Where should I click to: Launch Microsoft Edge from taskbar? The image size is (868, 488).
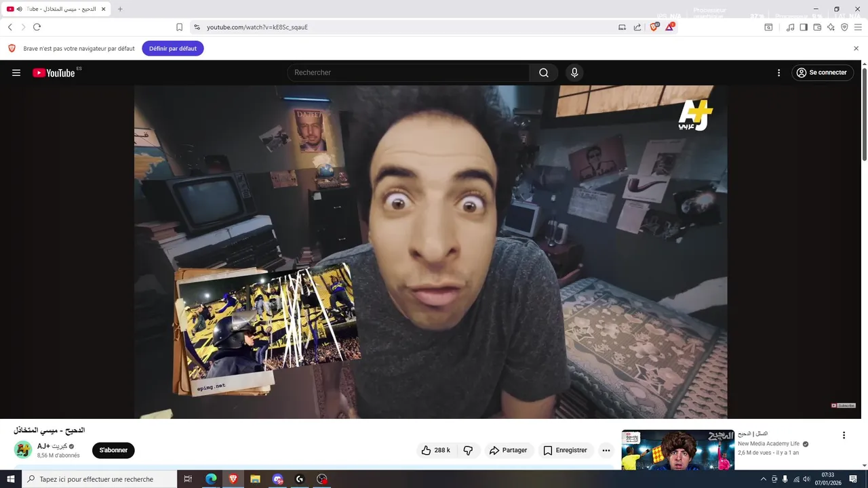[x=211, y=479]
